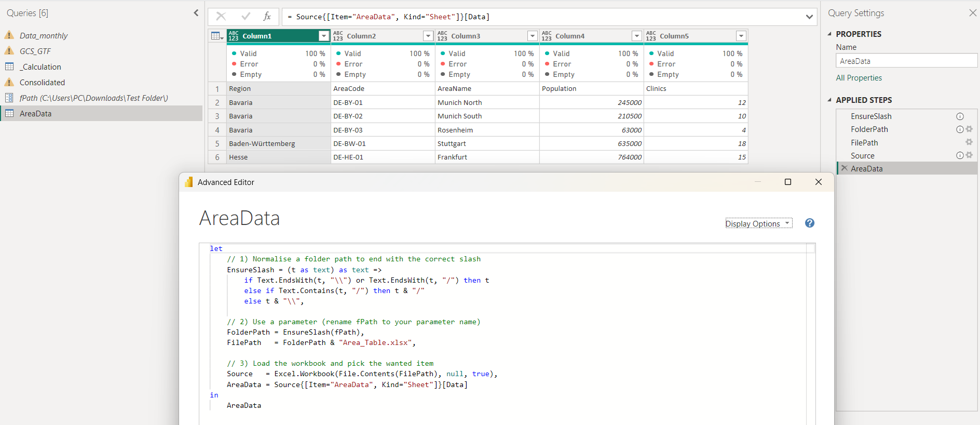The height and width of the screenshot is (425, 980).
Task: Select cell Rosenheim
Action: [487, 130]
